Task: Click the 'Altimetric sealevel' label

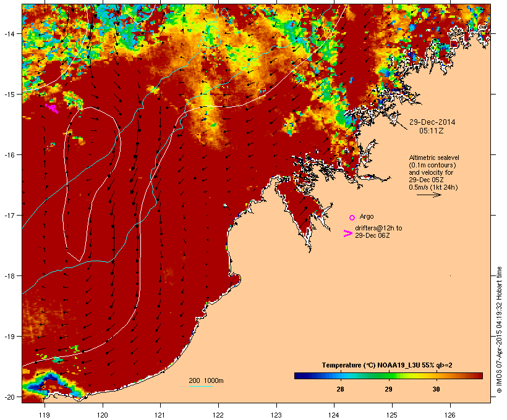Action: pos(434,157)
